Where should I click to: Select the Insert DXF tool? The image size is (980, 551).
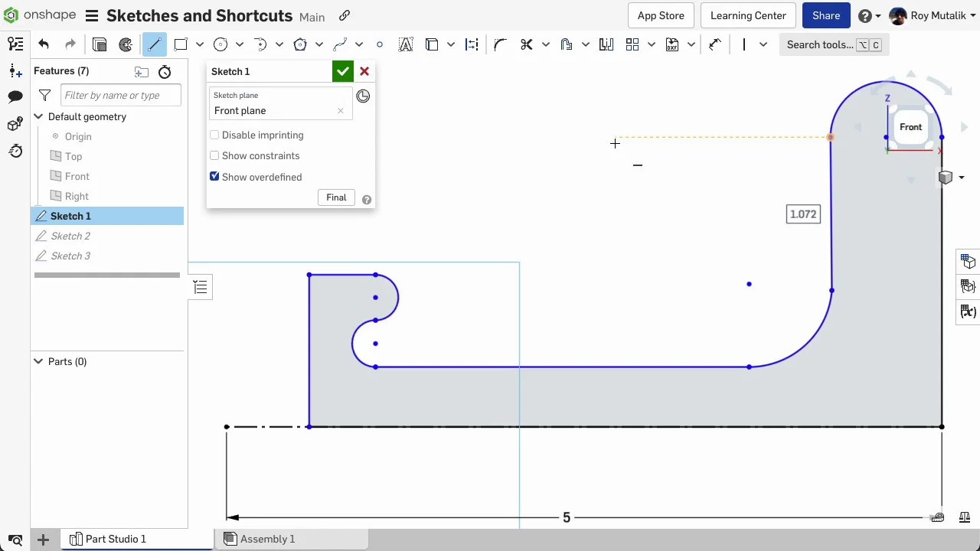click(x=672, y=44)
